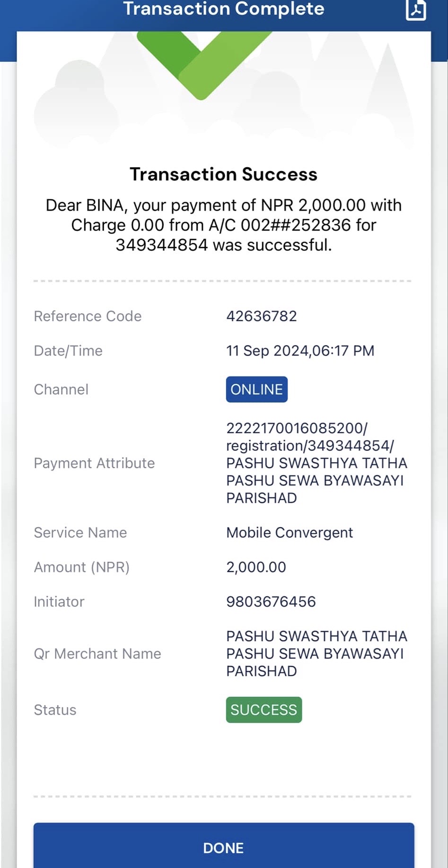Tap the date 11 Sep 2024,06:17 PM
448x868 pixels.
[300, 351]
